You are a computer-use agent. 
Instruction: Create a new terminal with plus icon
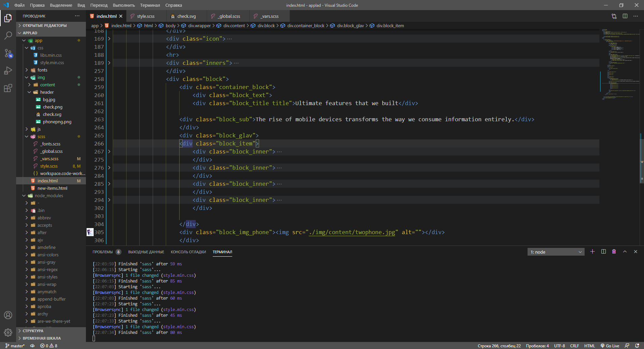tap(593, 252)
